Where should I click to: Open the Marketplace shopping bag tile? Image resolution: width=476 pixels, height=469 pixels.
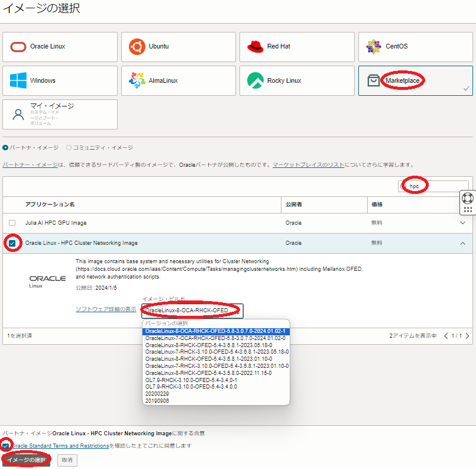tap(374, 80)
